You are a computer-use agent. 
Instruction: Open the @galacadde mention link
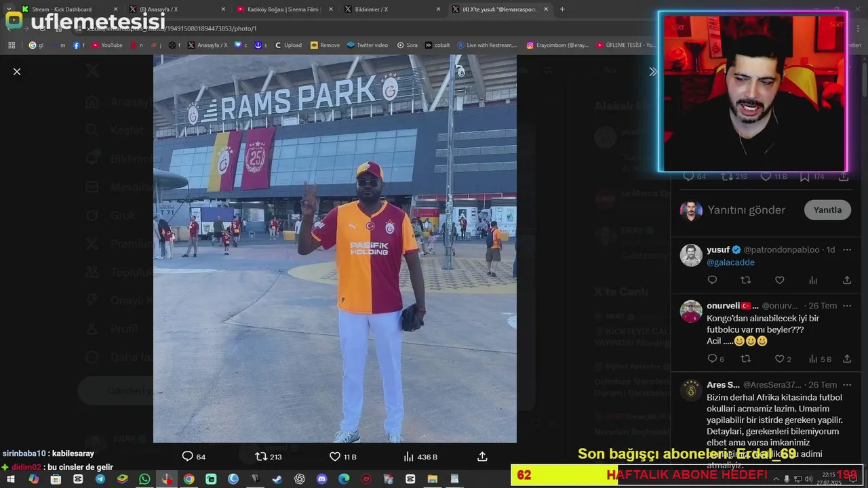pyautogui.click(x=730, y=262)
